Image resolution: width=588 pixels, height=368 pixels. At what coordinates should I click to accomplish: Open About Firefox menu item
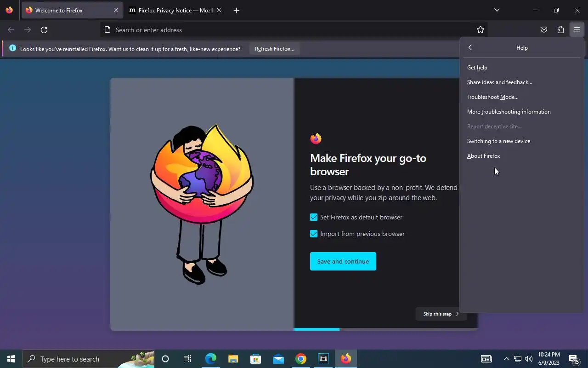[x=521, y=156]
